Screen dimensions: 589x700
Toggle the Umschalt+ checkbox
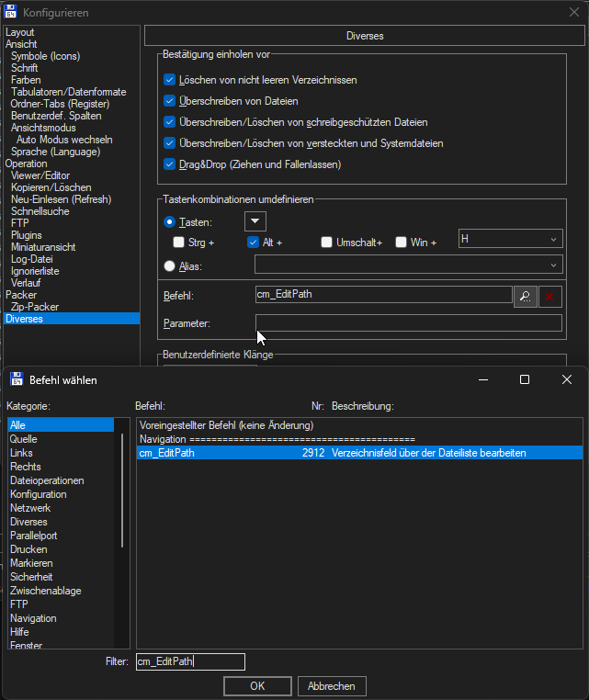coord(327,243)
